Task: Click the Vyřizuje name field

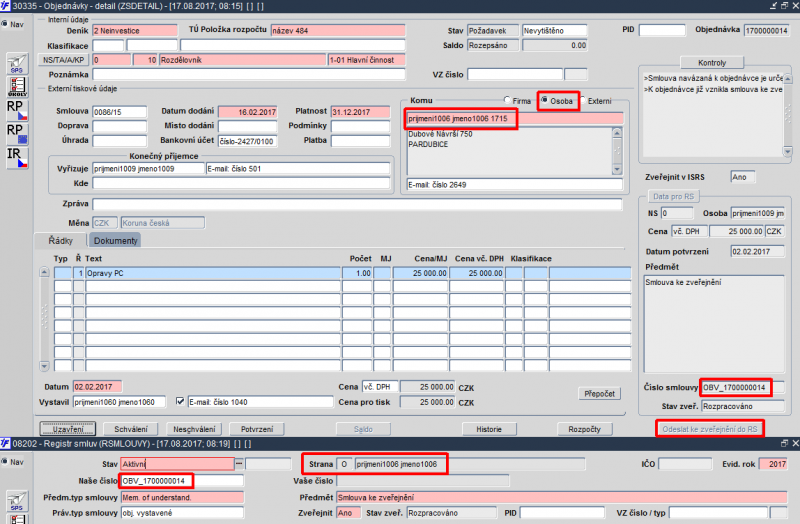Action: 148,168
